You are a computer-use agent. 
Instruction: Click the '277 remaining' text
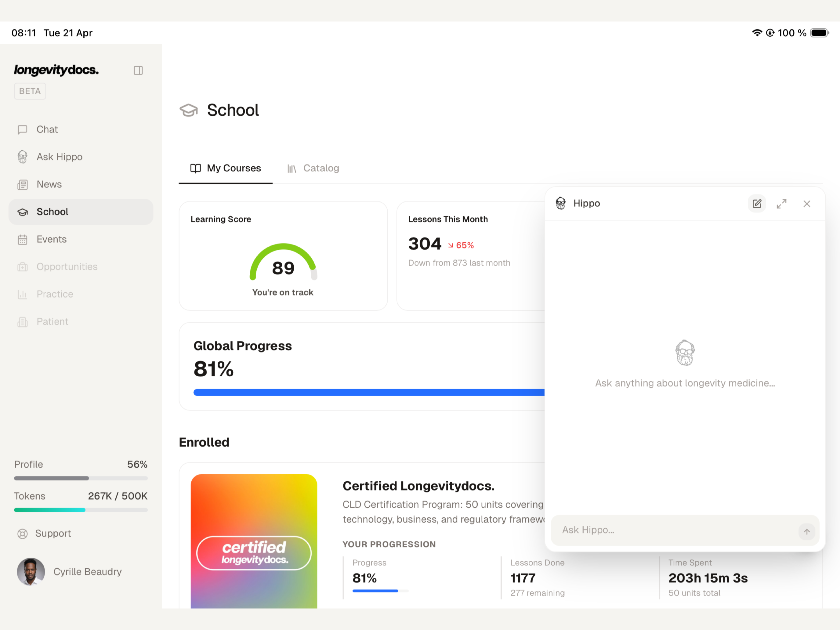pos(537,593)
